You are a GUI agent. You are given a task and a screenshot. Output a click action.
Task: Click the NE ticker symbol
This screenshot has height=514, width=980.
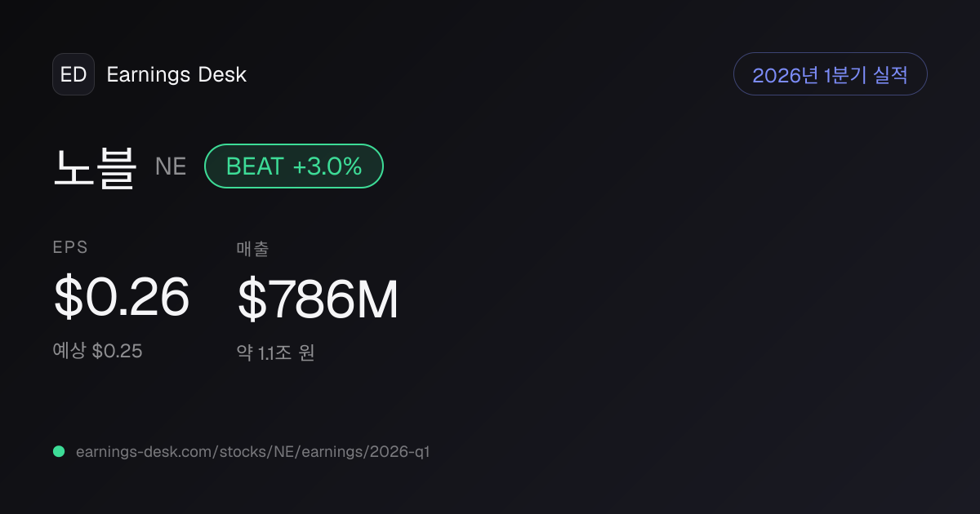(x=171, y=166)
